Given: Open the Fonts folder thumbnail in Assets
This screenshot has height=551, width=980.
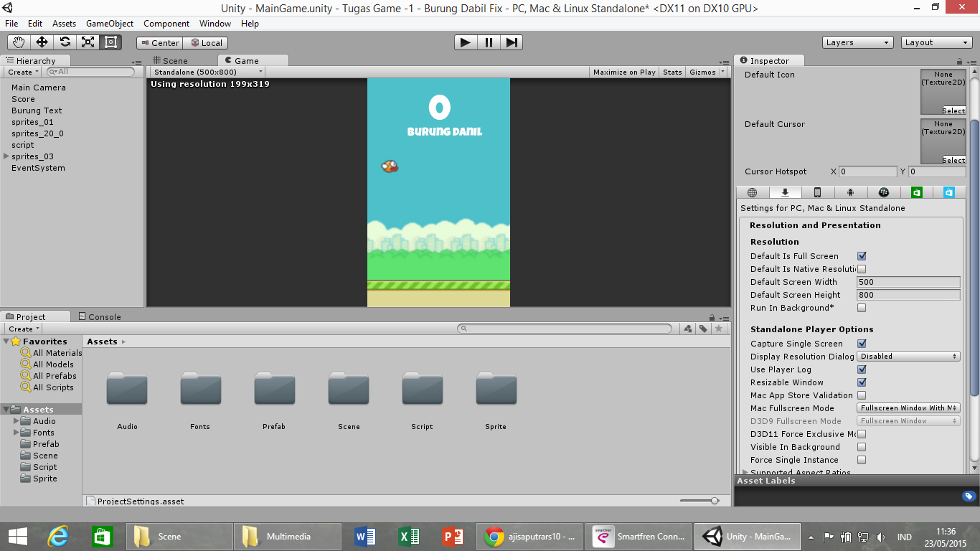Looking at the screenshot, I should pyautogui.click(x=201, y=389).
